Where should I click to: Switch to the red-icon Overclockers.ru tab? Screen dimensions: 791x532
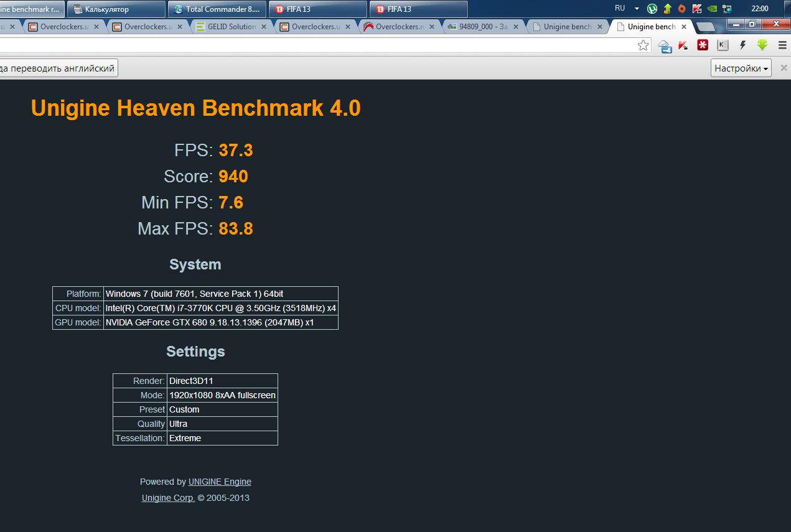[x=400, y=27]
